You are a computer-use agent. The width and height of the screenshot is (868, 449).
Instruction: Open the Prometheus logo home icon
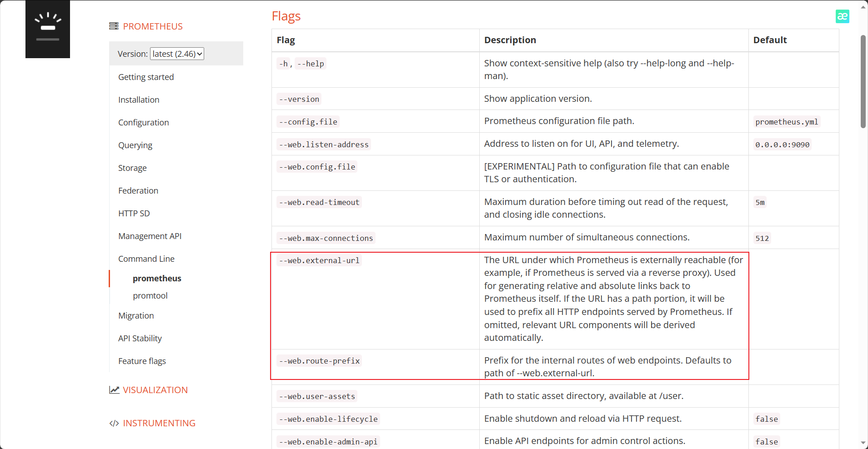(x=48, y=29)
